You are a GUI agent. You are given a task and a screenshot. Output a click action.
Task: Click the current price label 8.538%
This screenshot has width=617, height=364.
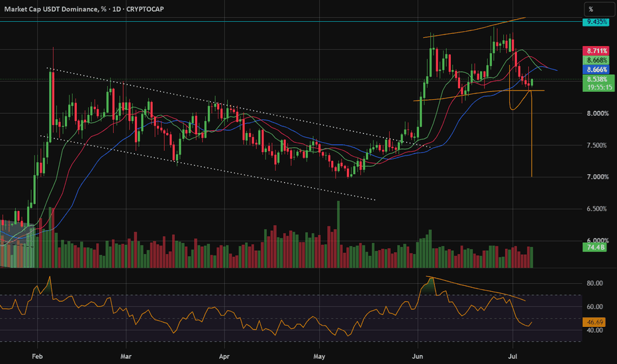[x=598, y=79]
